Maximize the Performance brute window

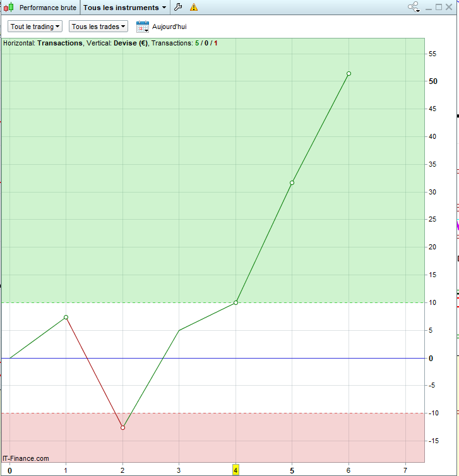[x=439, y=7]
